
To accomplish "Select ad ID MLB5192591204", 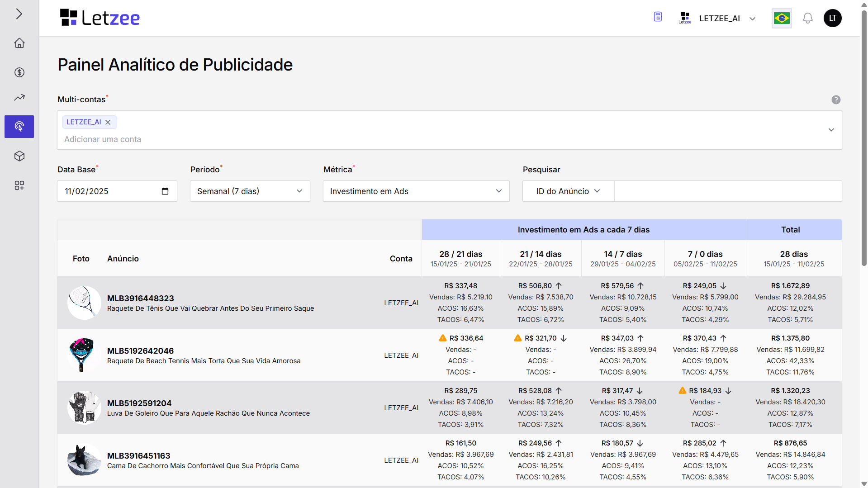I will click(139, 403).
